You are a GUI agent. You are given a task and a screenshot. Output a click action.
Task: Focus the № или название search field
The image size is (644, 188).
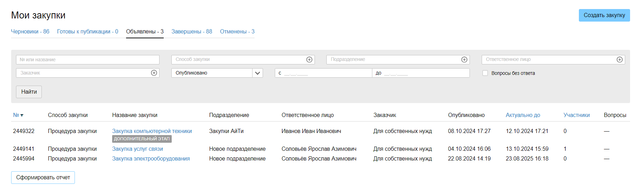click(87, 60)
